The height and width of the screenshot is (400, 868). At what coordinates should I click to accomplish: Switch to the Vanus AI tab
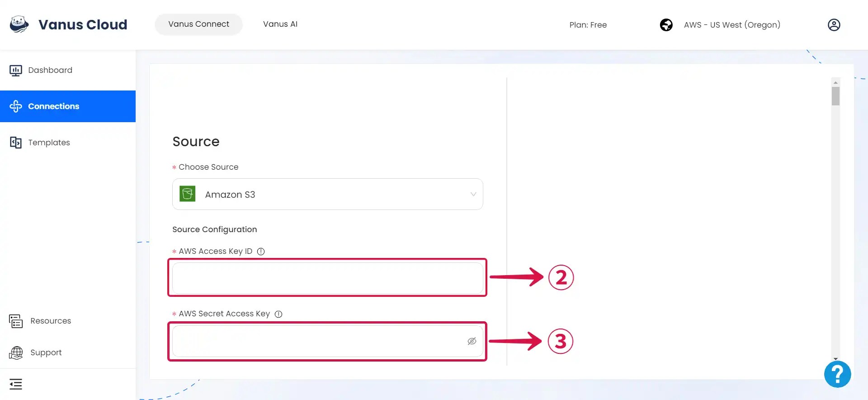tap(280, 24)
